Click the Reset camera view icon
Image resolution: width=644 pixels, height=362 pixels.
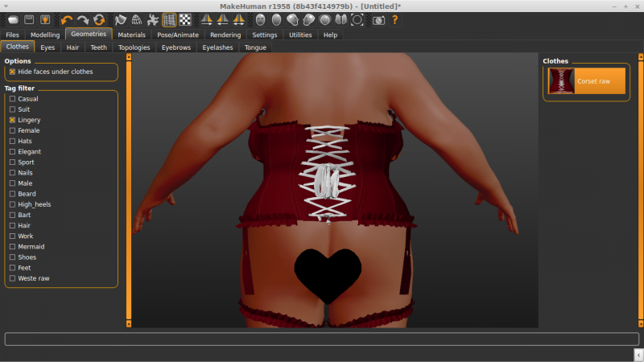357,19
